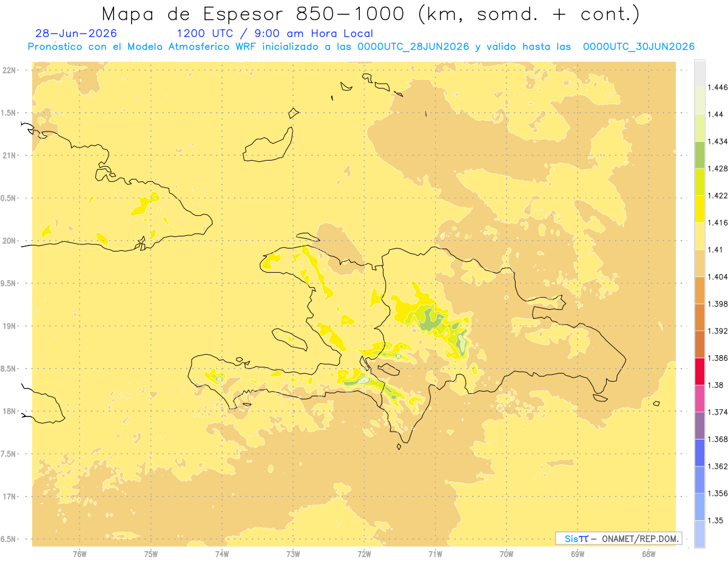The image size is (728, 562).
Task: Click the bright yellow swatch between 1.416 and 1.422
Action: pos(699,209)
